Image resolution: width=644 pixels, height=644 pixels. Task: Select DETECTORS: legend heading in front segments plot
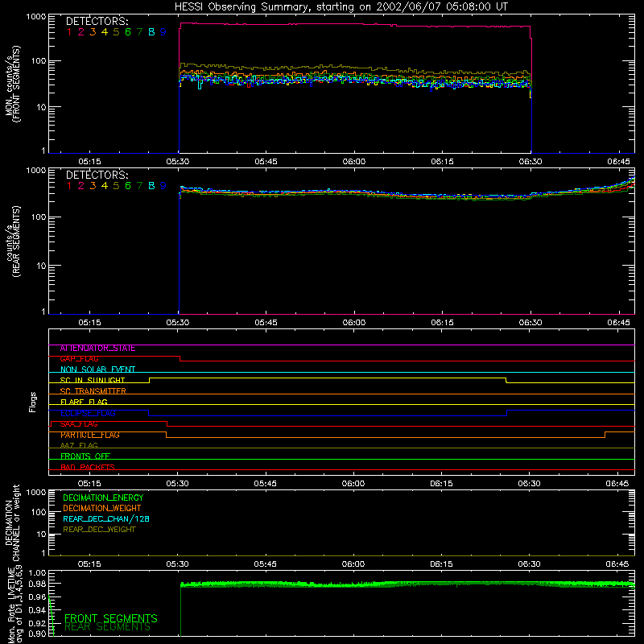coord(97,22)
